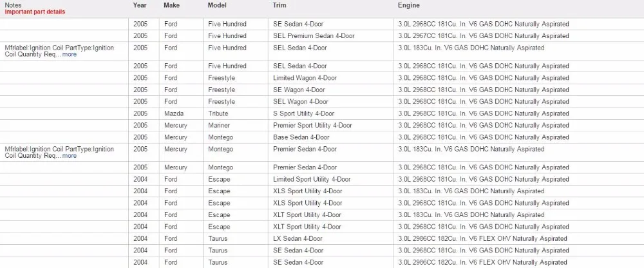Select the Taurus LX Sedan 4-Door row
Screen dimensions: 644x268
pyautogui.click(x=322, y=238)
